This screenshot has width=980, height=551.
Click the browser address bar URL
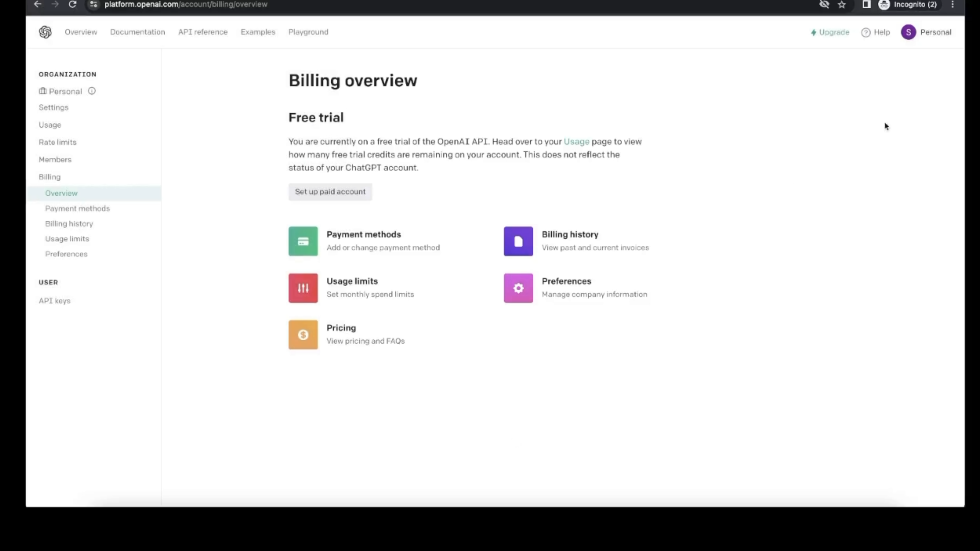186,5
